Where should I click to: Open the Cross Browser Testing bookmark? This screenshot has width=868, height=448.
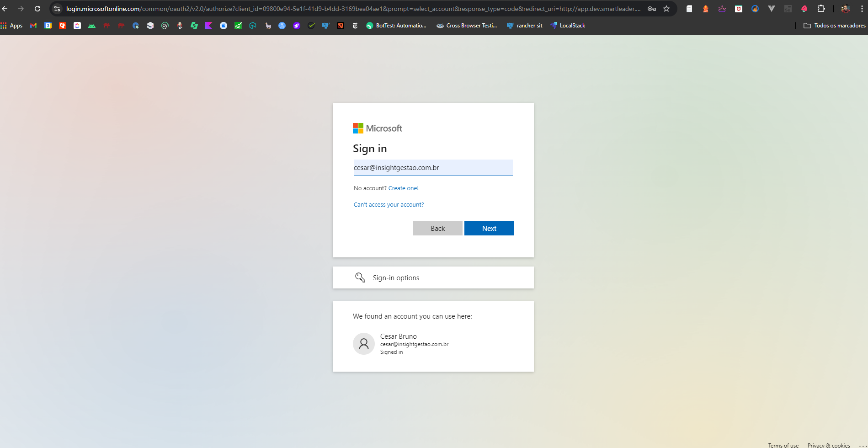467,26
